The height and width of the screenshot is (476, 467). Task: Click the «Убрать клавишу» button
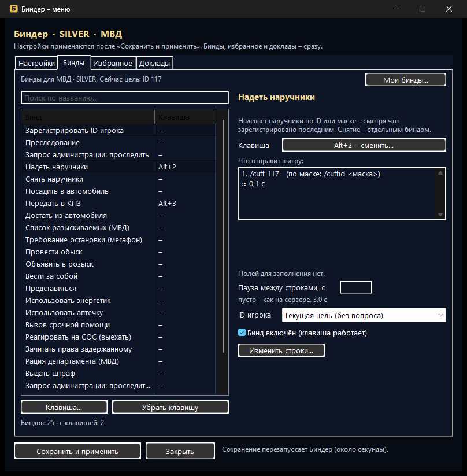pyautogui.click(x=171, y=407)
